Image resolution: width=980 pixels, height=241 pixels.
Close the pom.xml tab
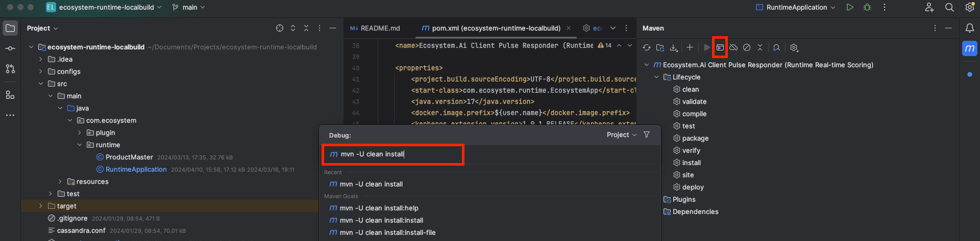click(x=569, y=28)
